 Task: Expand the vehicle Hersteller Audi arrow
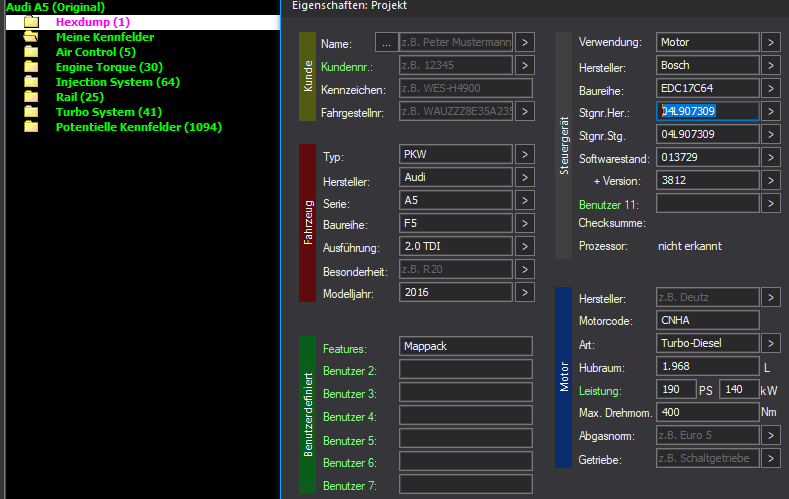(x=525, y=177)
